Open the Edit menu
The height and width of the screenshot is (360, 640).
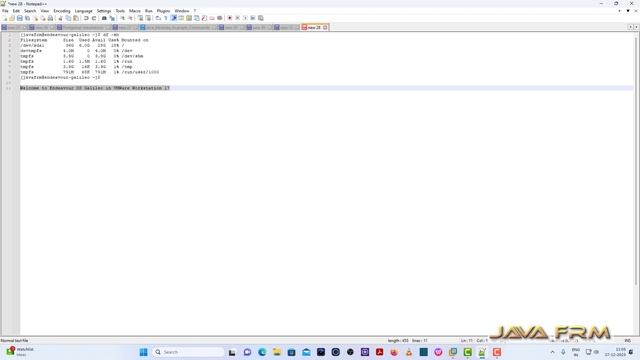point(16,11)
